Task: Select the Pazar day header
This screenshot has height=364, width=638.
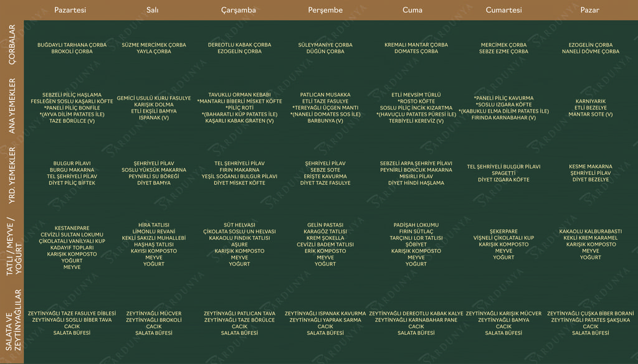Action: [x=590, y=10]
